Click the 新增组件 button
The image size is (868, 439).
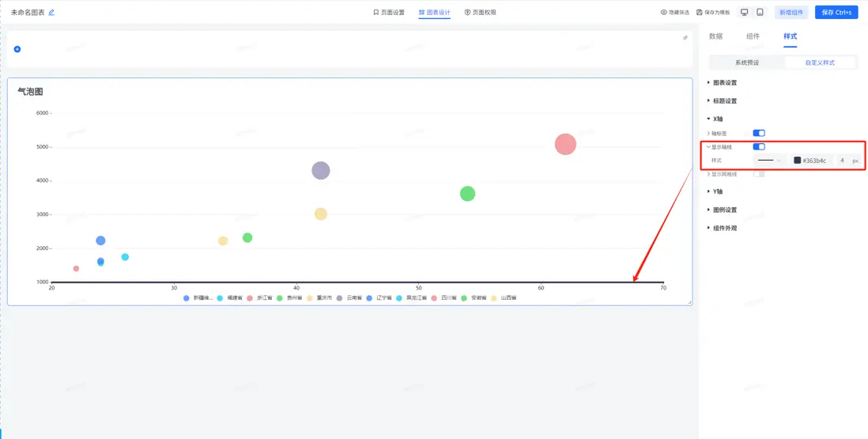[791, 12]
